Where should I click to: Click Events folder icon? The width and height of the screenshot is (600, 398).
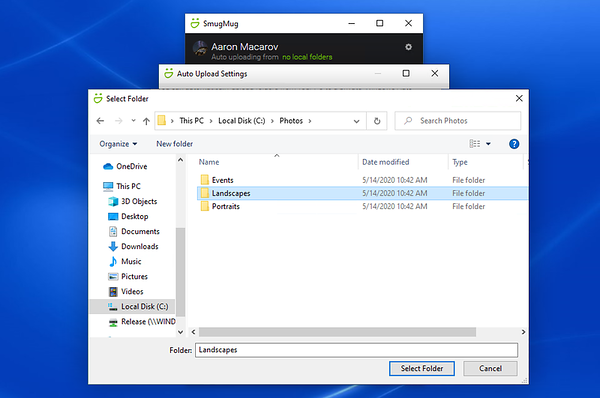pos(205,180)
